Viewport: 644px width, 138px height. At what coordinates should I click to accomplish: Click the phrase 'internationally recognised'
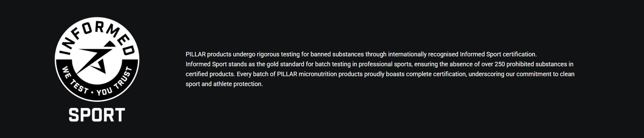(x=423, y=54)
